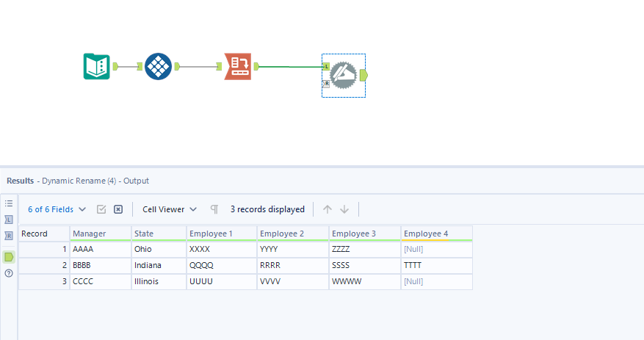Click the Dynamic Rename output anchor

tap(364, 75)
